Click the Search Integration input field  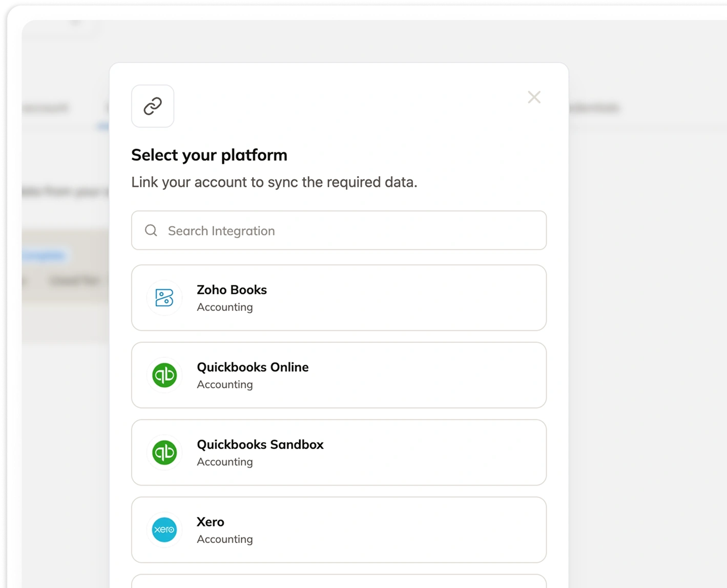click(x=339, y=230)
